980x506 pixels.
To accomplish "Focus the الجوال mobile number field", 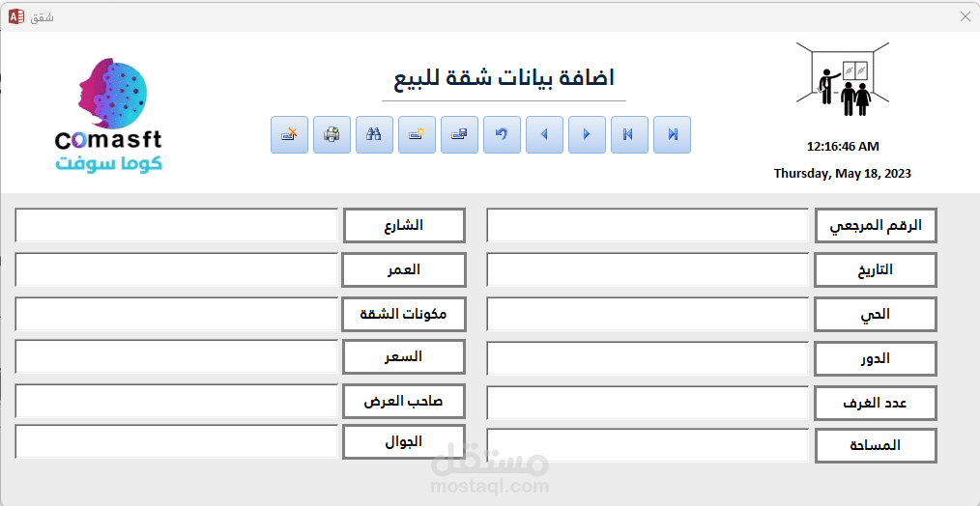I will (176, 441).
